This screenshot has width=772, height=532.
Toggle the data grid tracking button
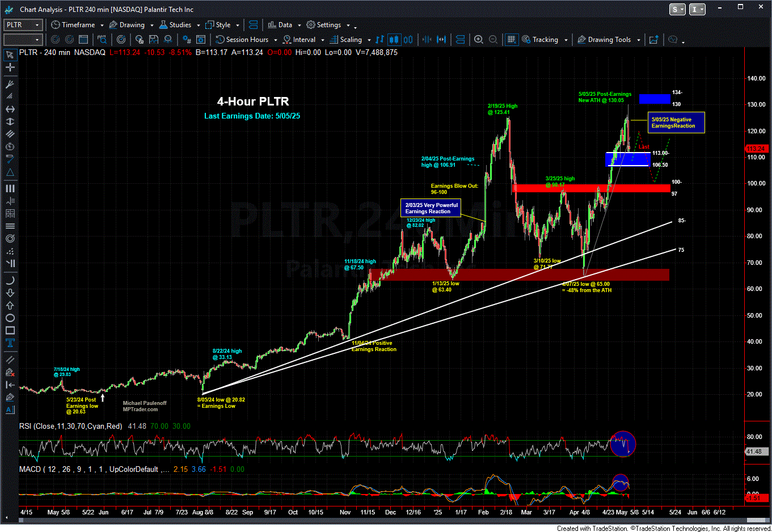coord(512,40)
